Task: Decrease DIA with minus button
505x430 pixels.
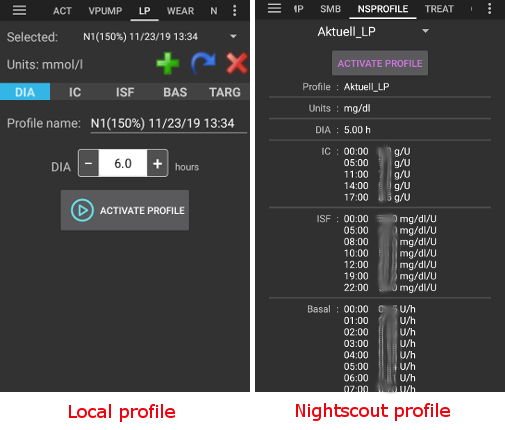Action: pos(89,163)
